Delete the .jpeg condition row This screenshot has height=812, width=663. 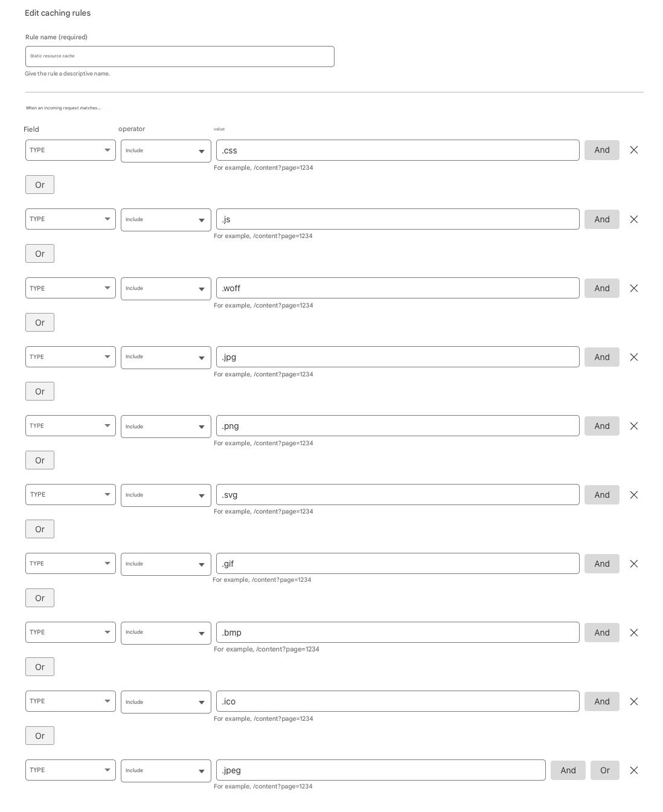(634, 770)
